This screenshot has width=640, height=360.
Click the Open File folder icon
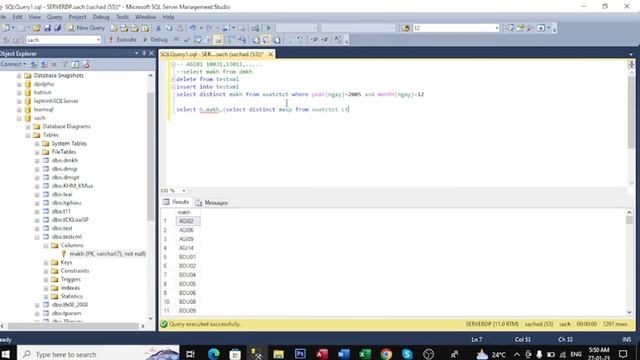(x=36, y=28)
